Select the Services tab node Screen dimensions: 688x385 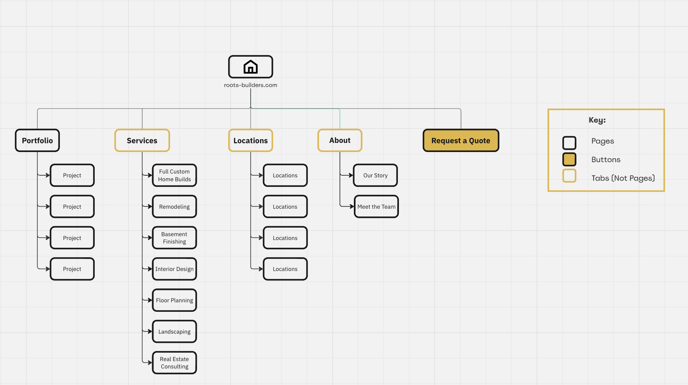click(x=142, y=140)
